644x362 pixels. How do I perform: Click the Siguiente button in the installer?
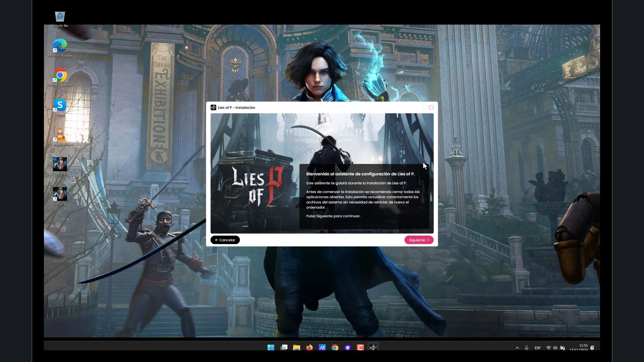coord(419,240)
